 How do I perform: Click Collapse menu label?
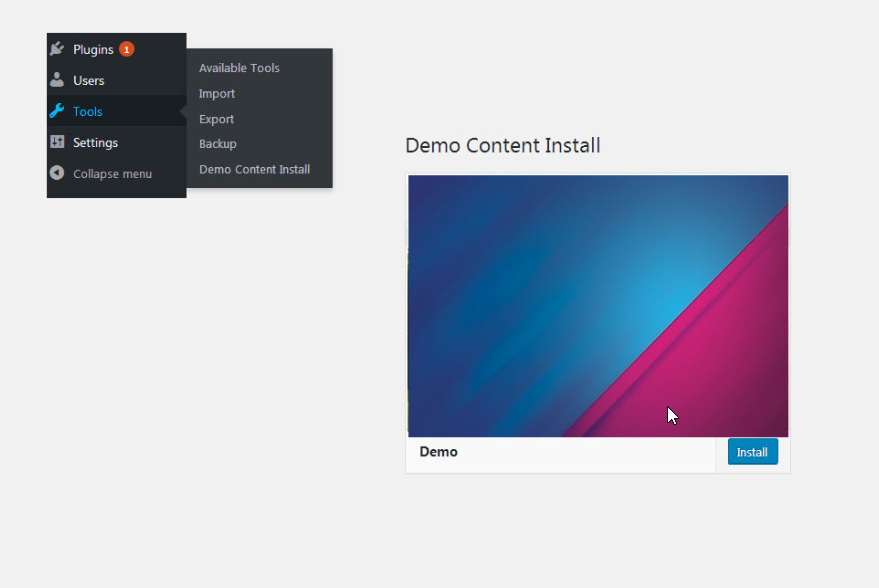click(112, 174)
